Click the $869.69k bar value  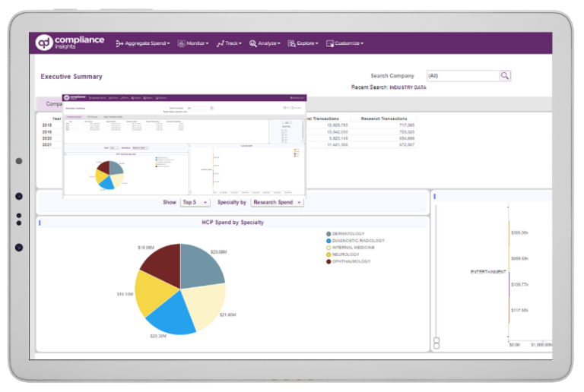[x=519, y=258]
